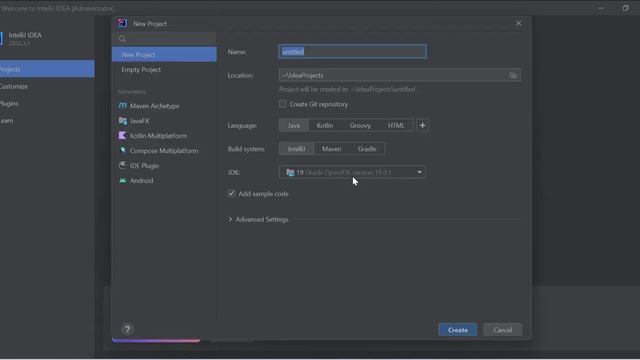
Task: Click the 'Project will be created in' text
Action: tap(347, 89)
